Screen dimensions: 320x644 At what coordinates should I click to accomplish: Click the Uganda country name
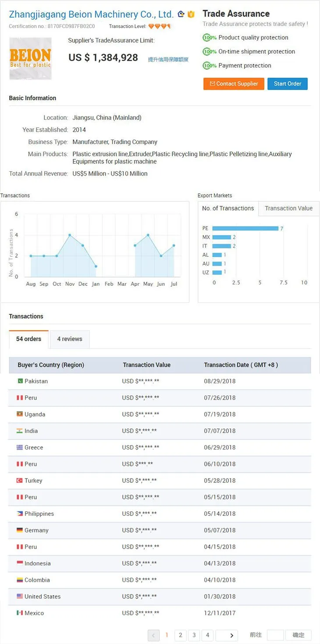click(x=35, y=414)
